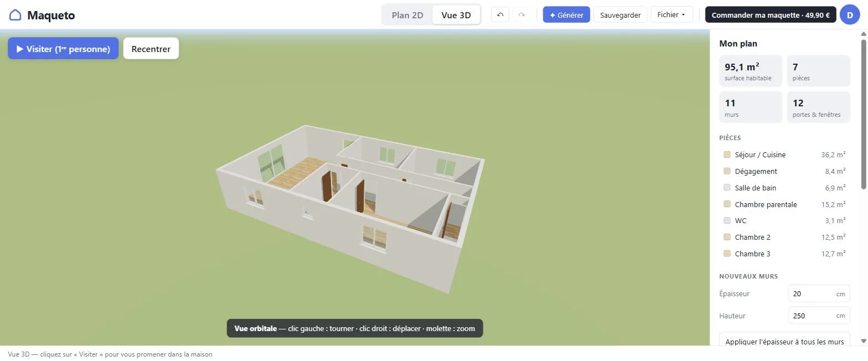Click the 95,1 m² surface habitable card
868x361 pixels.
coord(751,71)
